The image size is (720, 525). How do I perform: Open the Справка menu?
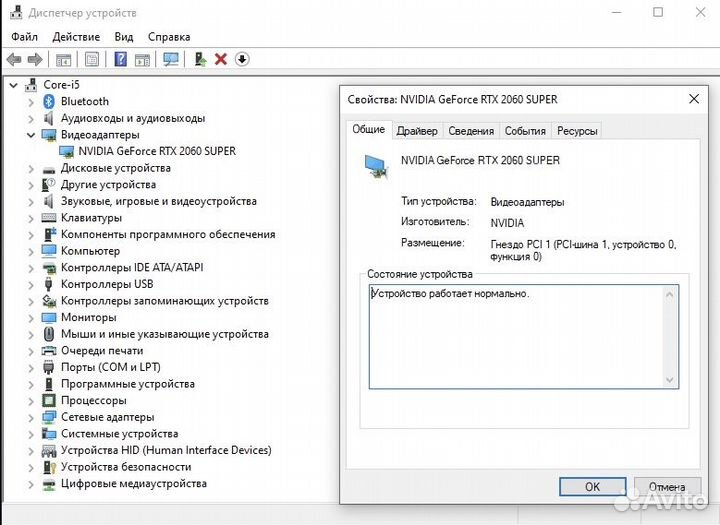169,36
